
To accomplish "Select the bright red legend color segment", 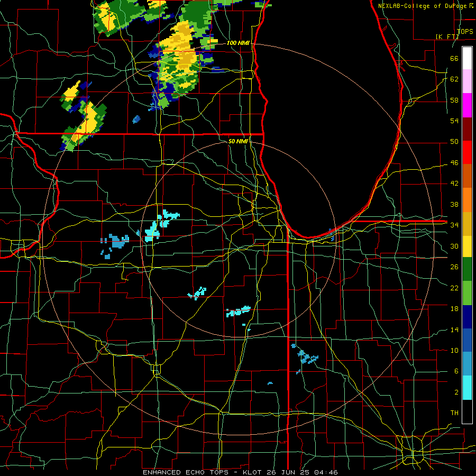I will click(467, 152).
